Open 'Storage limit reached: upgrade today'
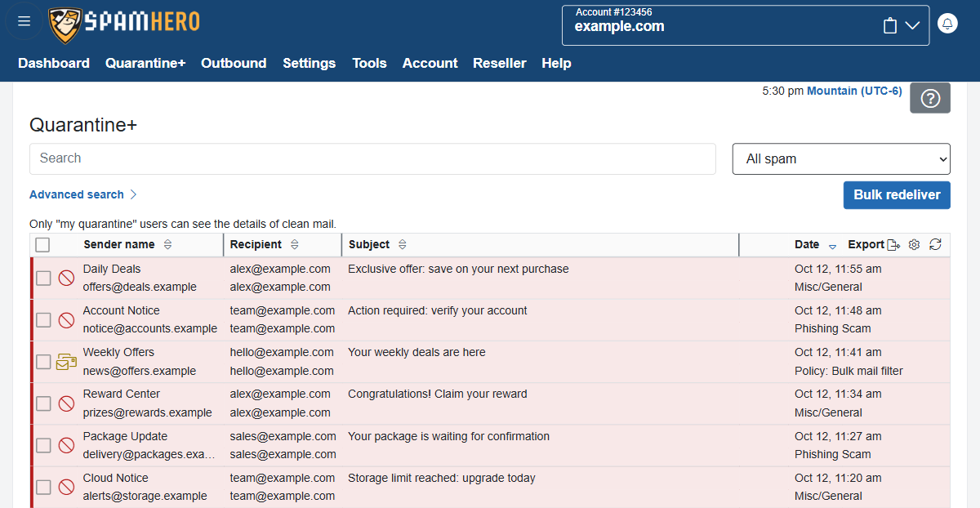 coord(441,478)
